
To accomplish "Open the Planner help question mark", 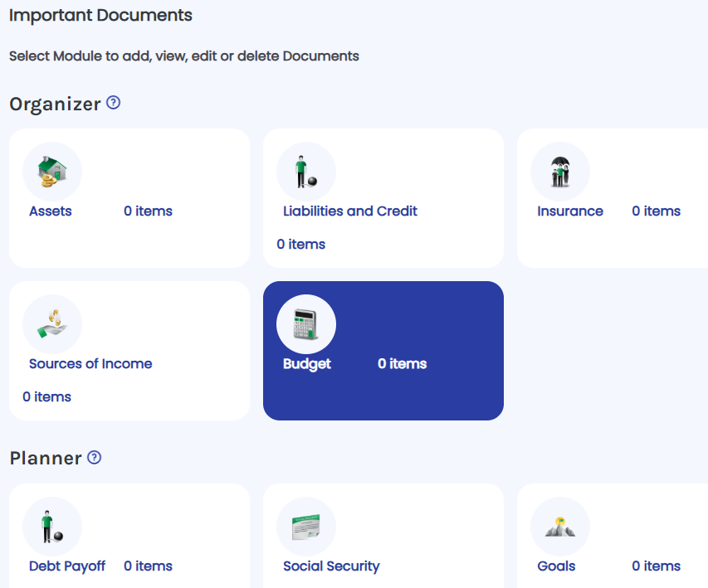I will click(94, 458).
